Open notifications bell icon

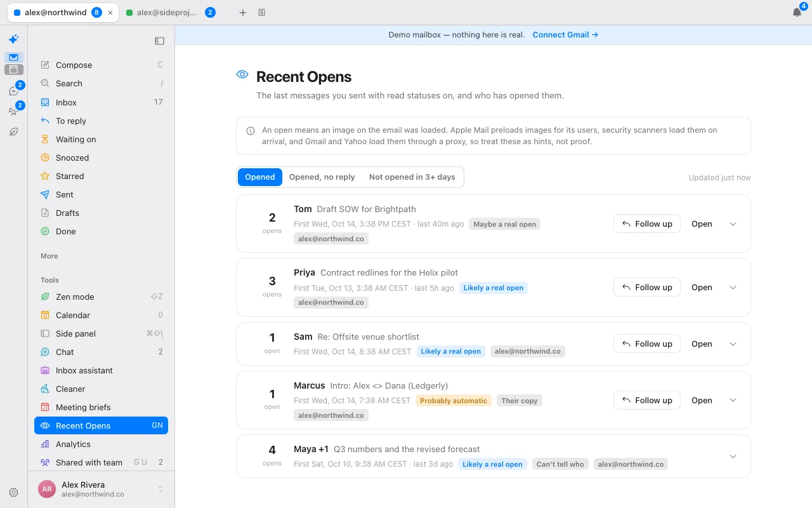797,12
